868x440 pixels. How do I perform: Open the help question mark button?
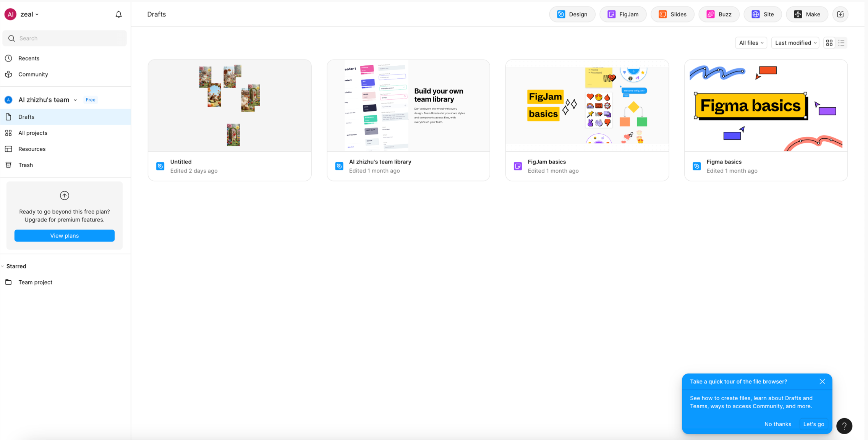pyautogui.click(x=844, y=426)
